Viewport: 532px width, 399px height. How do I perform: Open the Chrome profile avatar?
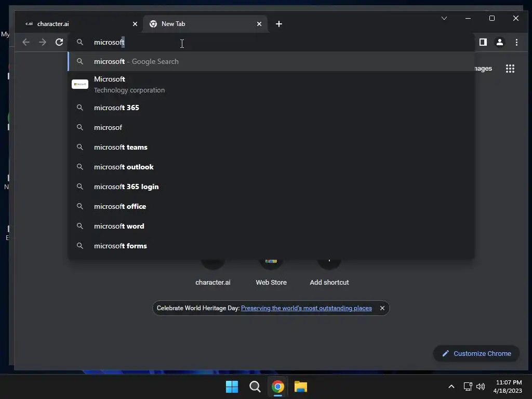pos(499,42)
